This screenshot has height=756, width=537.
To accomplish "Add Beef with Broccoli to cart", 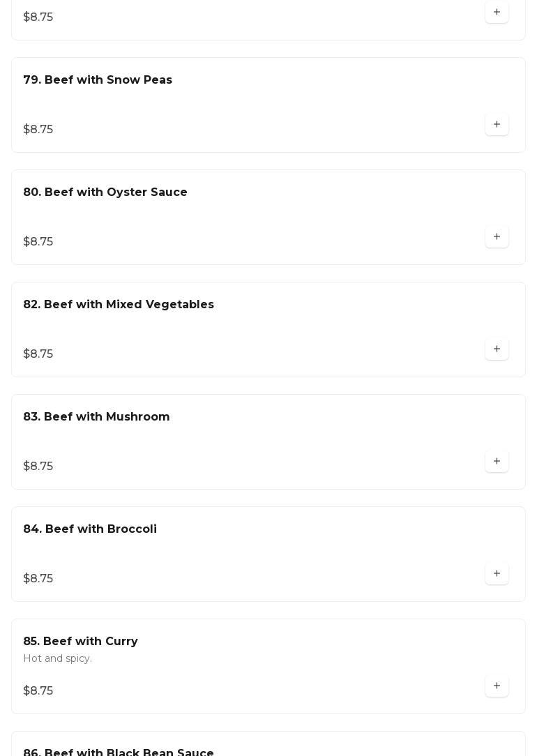I will coord(497,574).
